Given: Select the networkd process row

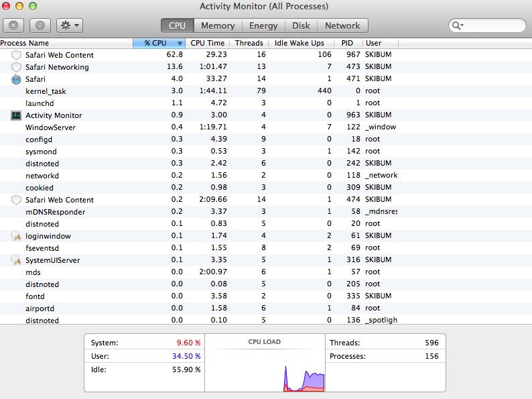Looking at the screenshot, I should [x=266, y=176].
